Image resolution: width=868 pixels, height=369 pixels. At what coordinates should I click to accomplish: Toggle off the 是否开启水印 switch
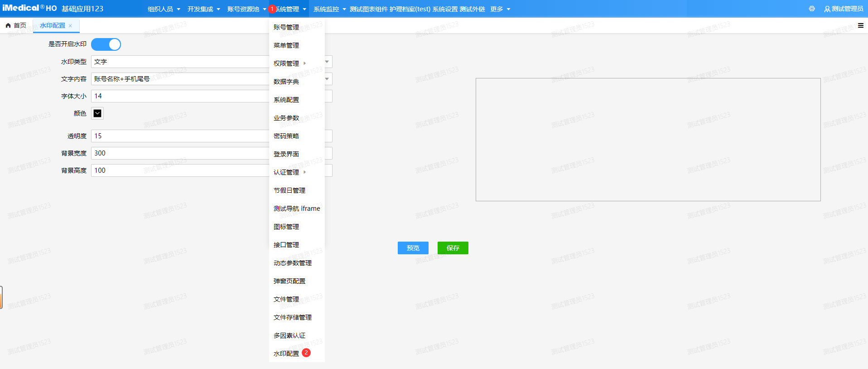[x=106, y=44]
